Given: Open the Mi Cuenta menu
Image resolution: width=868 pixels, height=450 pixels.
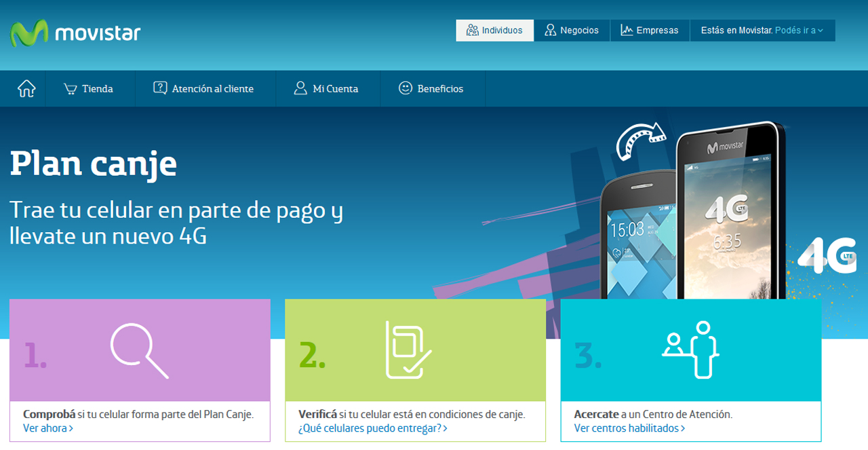Looking at the screenshot, I should (328, 89).
